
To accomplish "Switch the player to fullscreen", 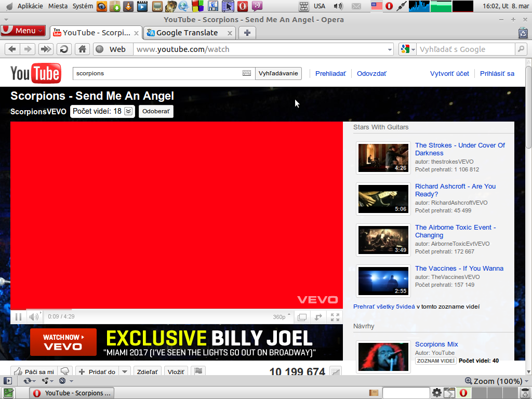I will (335, 317).
